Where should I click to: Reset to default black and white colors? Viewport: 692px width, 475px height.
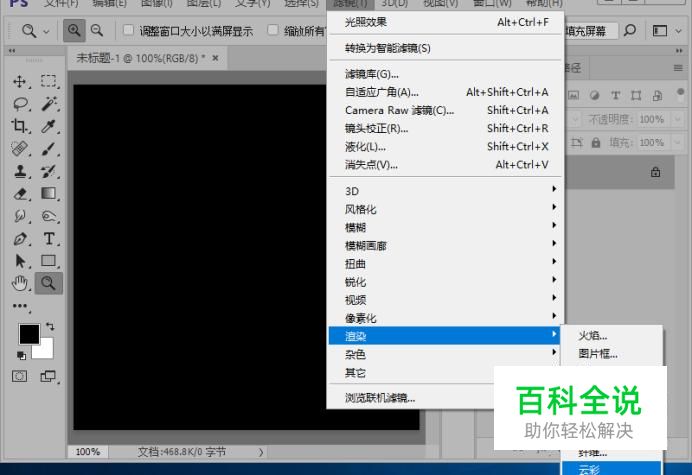pyautogui.click(x=21, y=355)
